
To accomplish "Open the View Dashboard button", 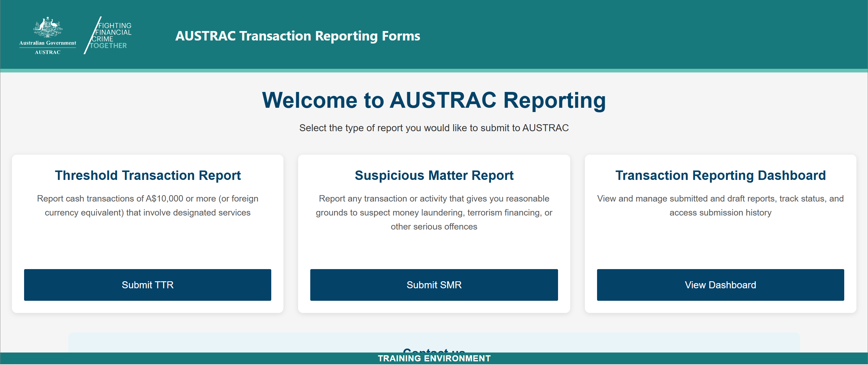I will coord(720,285).
